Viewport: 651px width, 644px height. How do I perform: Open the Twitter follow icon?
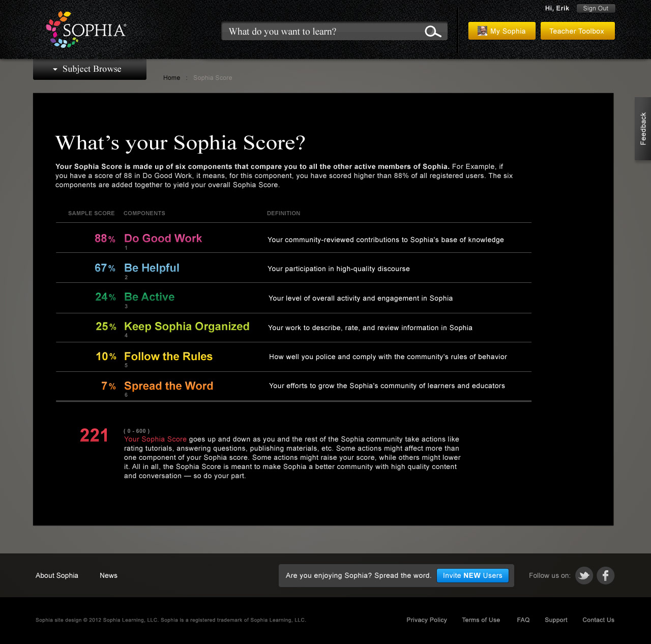click(x=584, y=575)
